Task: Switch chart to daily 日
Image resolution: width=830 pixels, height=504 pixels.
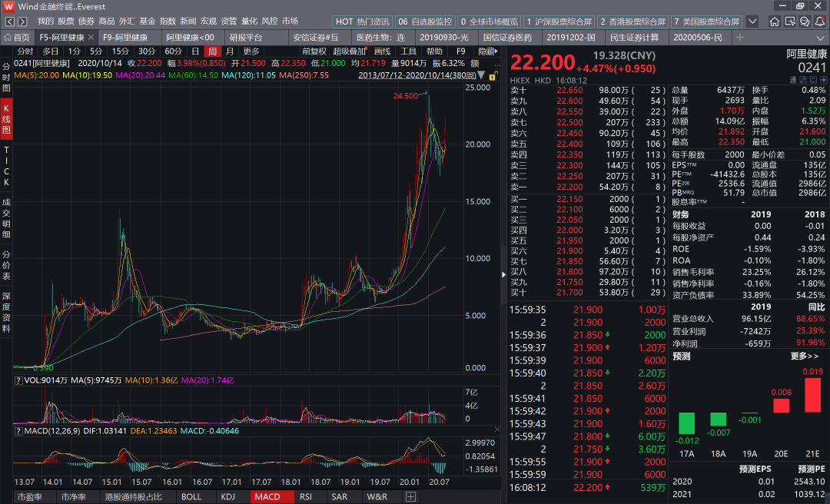Action: pos(194,51)
